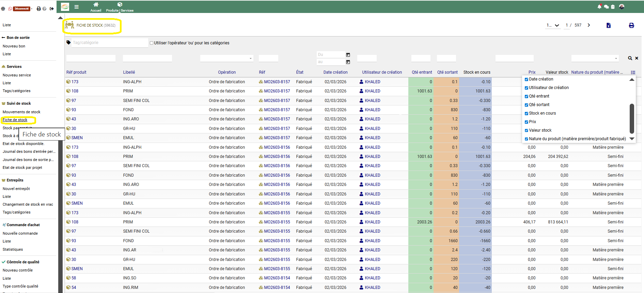Uncheck Valeur stock column checkbox
Screen dimensions: 644x293
[x=527, y=130]
